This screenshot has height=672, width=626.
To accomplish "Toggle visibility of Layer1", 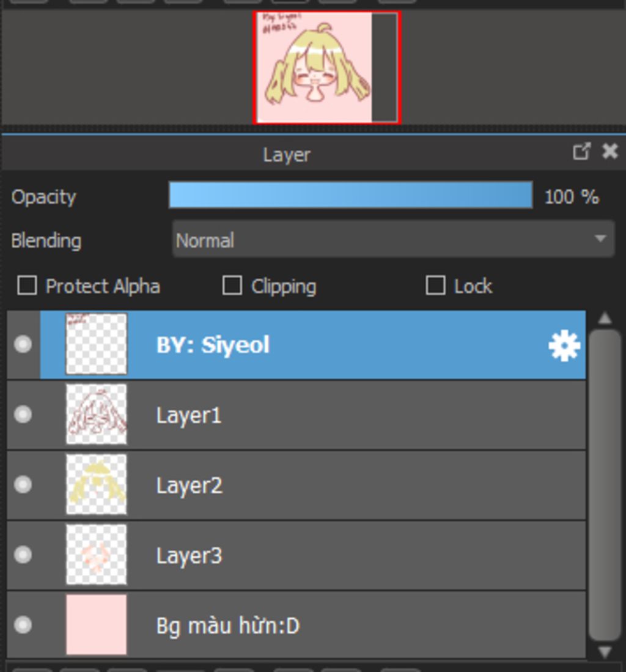I will (x=23, y=415).
